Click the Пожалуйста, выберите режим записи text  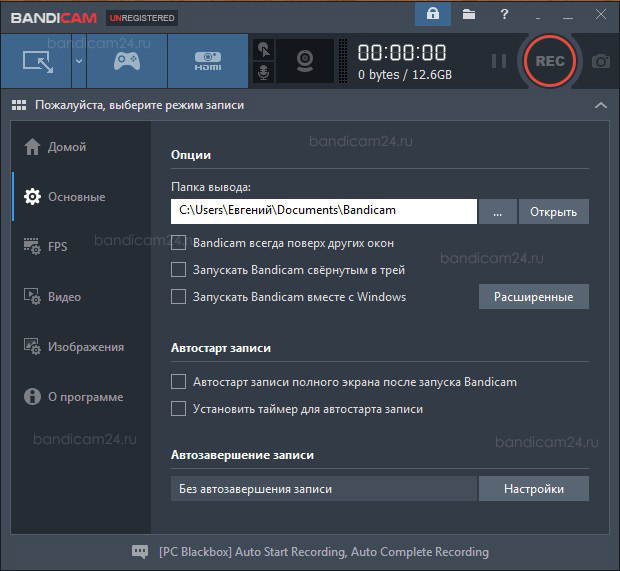(140, 105)
